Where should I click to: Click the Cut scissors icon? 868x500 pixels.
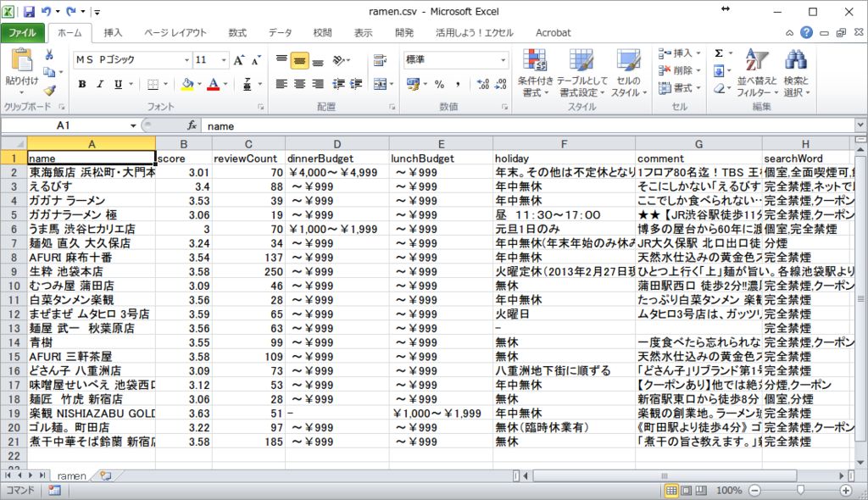point(49,54)
